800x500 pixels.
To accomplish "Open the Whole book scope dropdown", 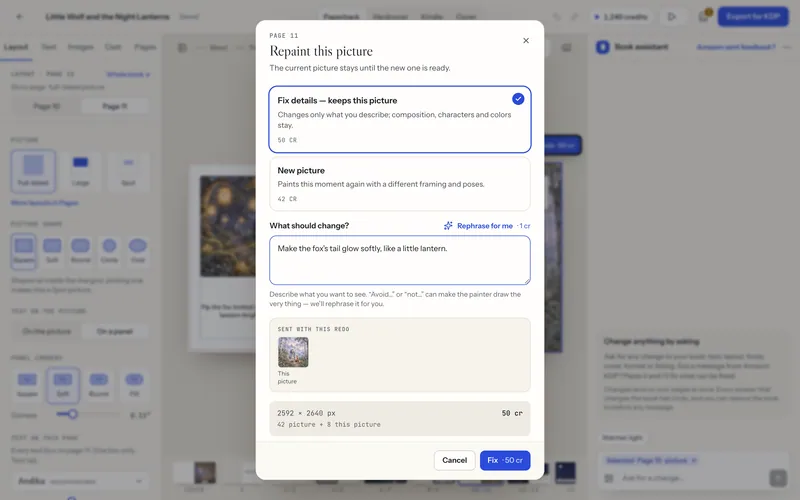I will click(x=128, y=74).
